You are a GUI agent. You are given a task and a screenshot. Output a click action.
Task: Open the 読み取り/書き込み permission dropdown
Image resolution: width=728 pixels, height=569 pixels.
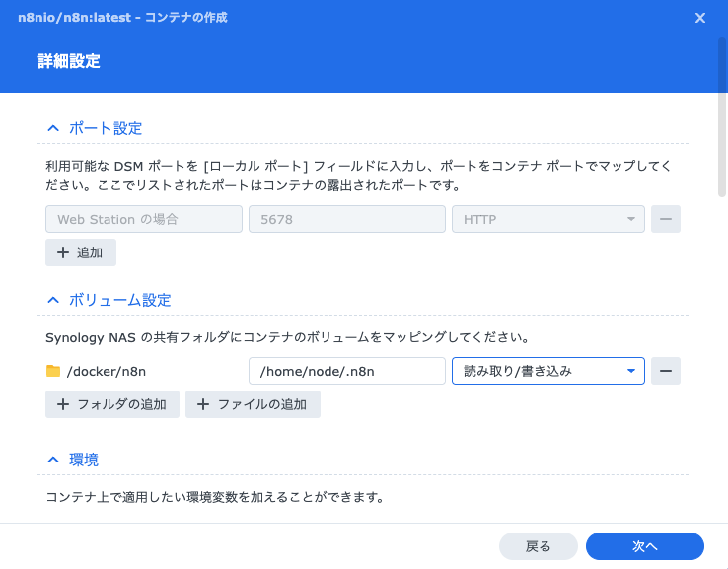click(x=547, y=371)
